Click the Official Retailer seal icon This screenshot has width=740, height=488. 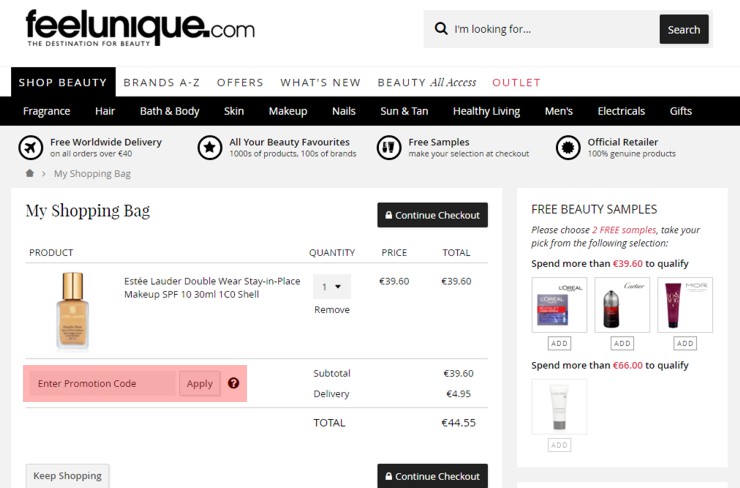pos(568,148)
